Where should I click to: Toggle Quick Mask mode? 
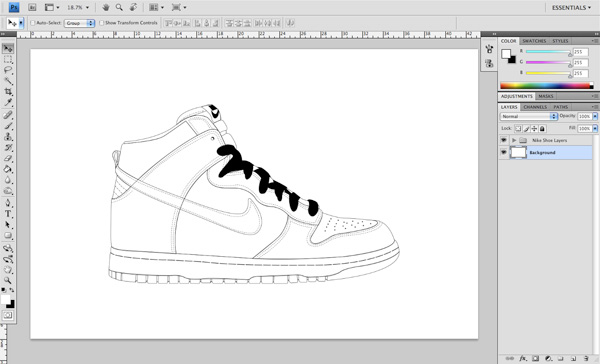click(8, 315)
